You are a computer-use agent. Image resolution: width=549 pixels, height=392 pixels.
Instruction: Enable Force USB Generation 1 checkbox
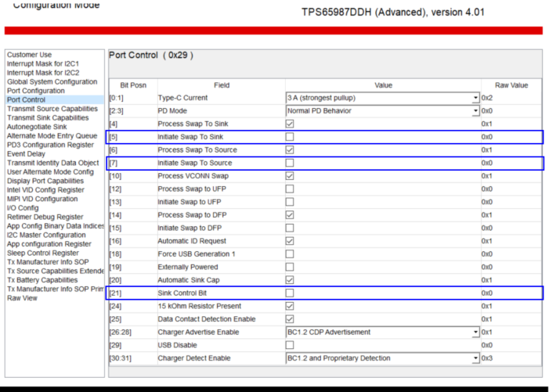pos(290,254)
